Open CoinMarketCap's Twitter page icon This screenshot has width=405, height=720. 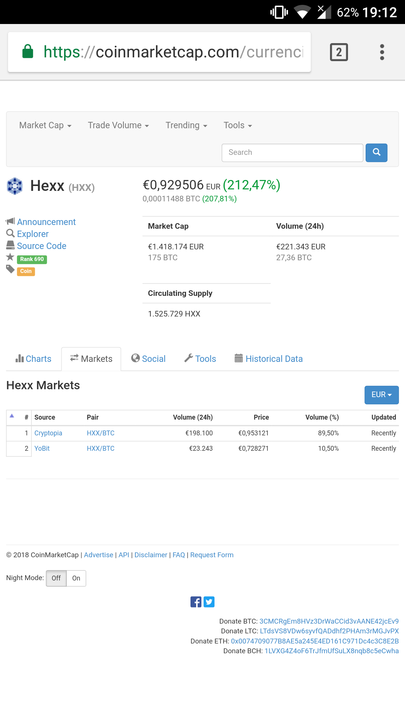coord(209,602)
